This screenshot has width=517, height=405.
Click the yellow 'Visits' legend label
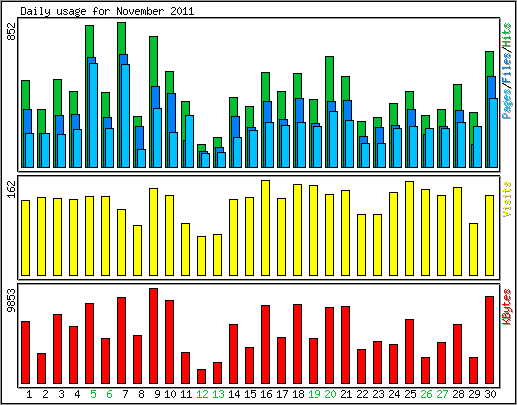click(x=507, y=199)
